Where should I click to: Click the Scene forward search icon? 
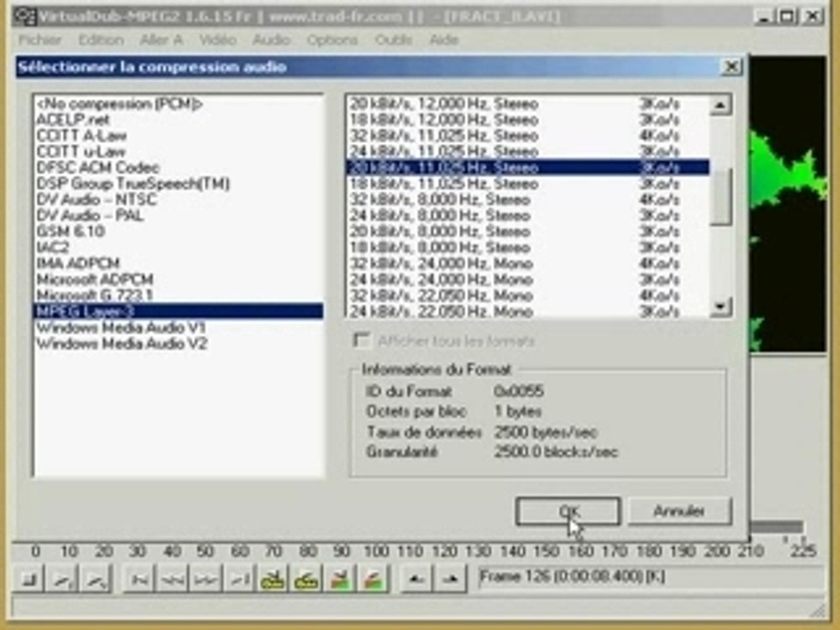pos(374,579)
